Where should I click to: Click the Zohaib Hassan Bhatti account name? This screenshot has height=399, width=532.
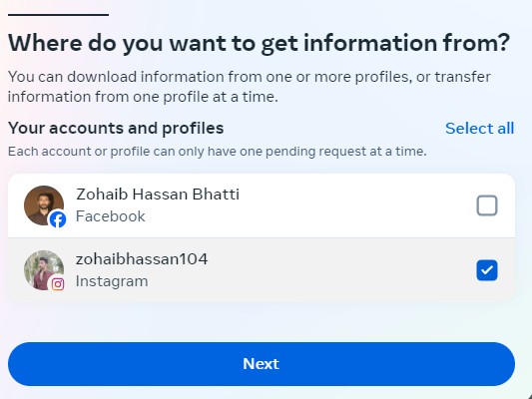pos(158,195)
